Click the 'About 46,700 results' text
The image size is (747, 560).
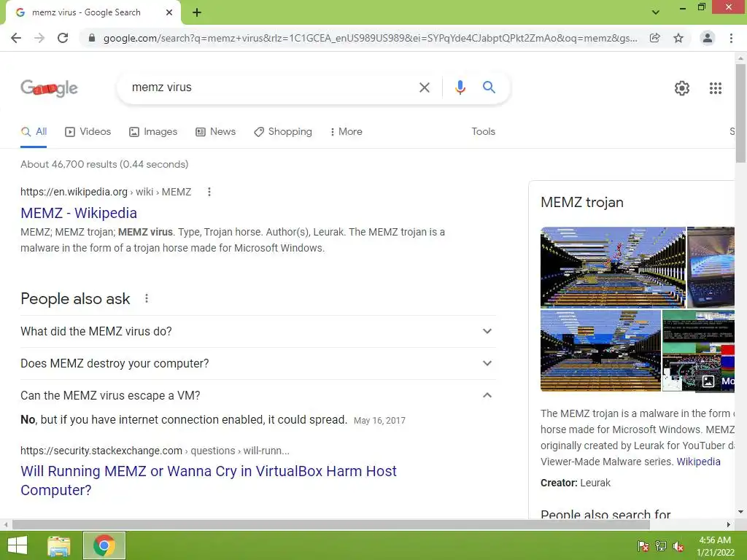104,164
